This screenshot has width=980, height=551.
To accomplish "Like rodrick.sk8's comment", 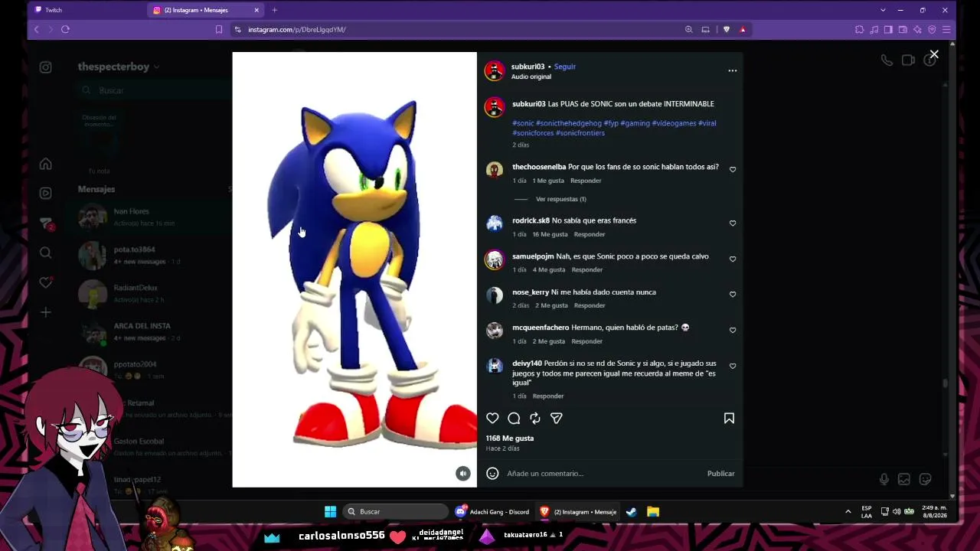I will (733, 223).
